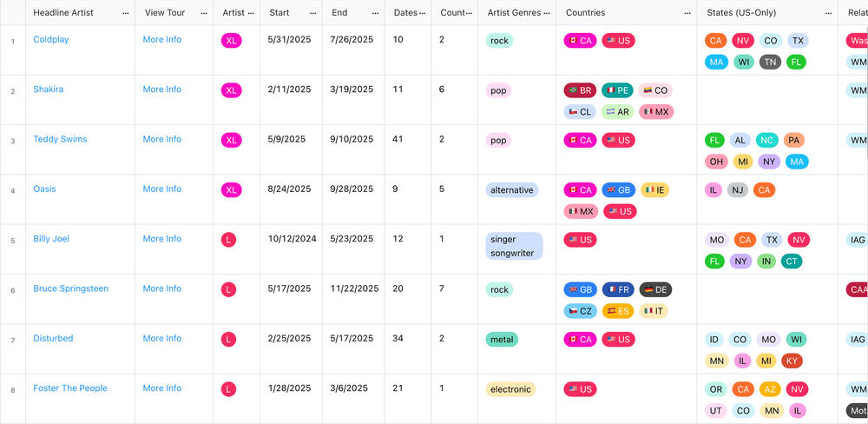Viewport: 868px width, 424px height.
Task: Click the GB country tag in Oasis row
Action: click(x=619, y=190)
